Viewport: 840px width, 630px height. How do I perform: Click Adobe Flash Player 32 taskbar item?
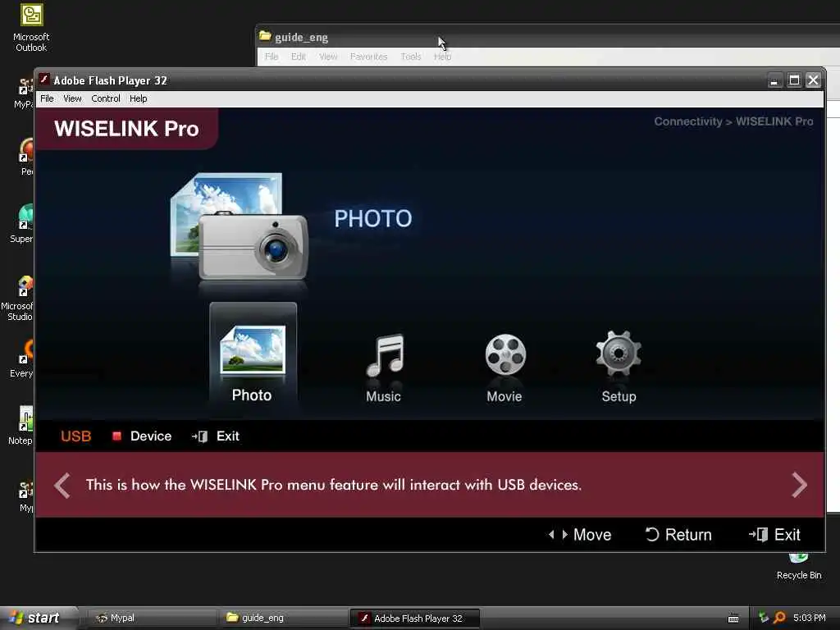coord(414,619)
